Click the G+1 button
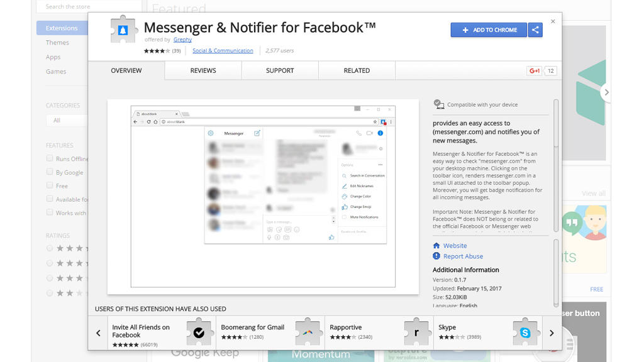Screen dimensions: 644x362 click(535, 70)
